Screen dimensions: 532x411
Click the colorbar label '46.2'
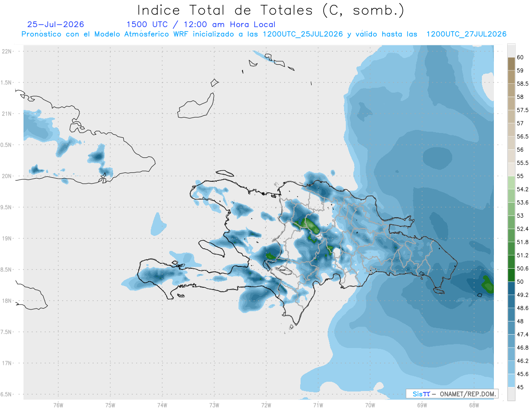(x=523, y=361)
